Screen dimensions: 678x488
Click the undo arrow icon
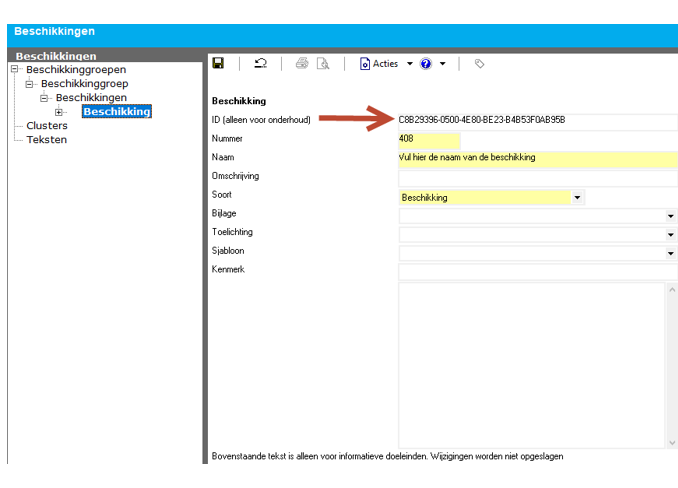tap(260, 63)
